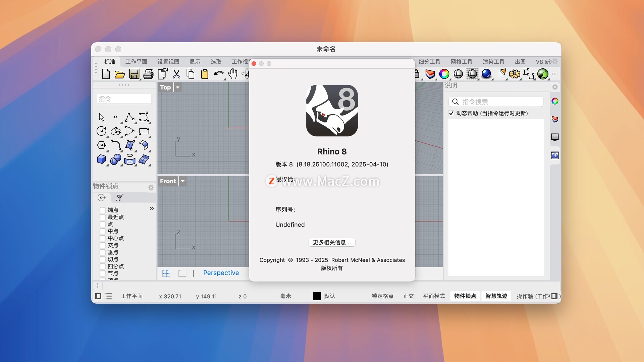Click the open file folder icon
The height and width of the screenshot is (362, 644).
(x=120, y=74)
